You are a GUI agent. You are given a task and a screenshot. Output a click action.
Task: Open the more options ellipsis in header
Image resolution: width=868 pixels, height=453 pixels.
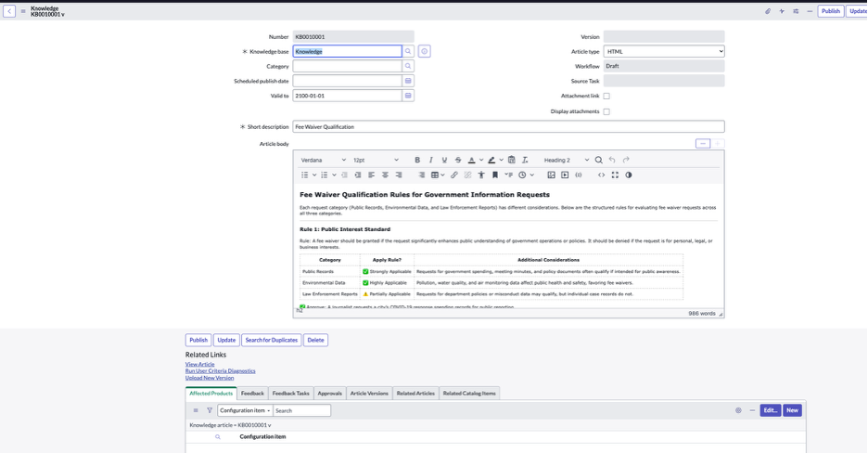click(x=810, y=11)
